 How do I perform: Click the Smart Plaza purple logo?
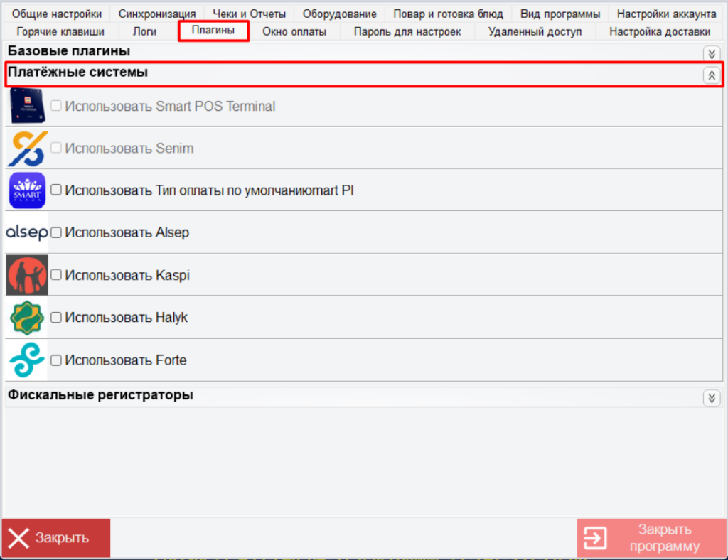click(27, 190)
